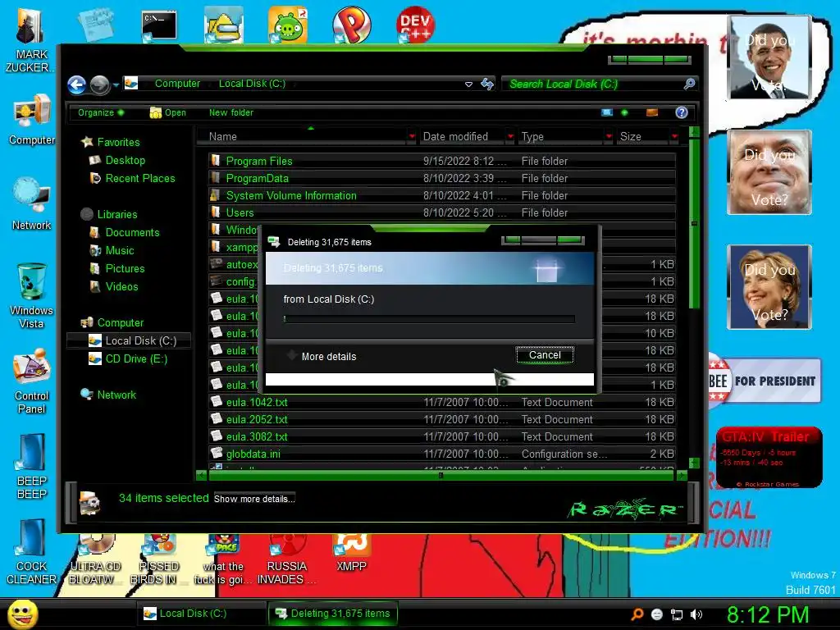This screenshot has height=630, width=840.
Task: Select the globdata.ini file
Action: pyautogui.click(x=442, y=454)
